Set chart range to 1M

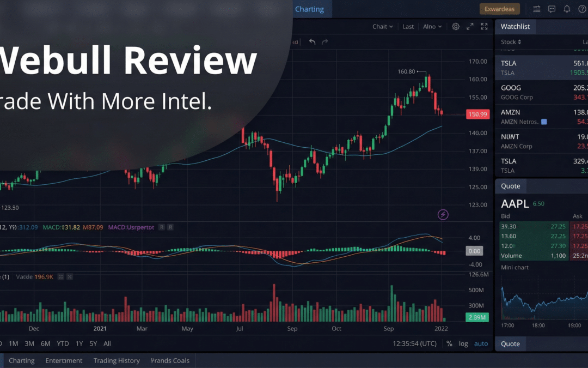[14, 343]
